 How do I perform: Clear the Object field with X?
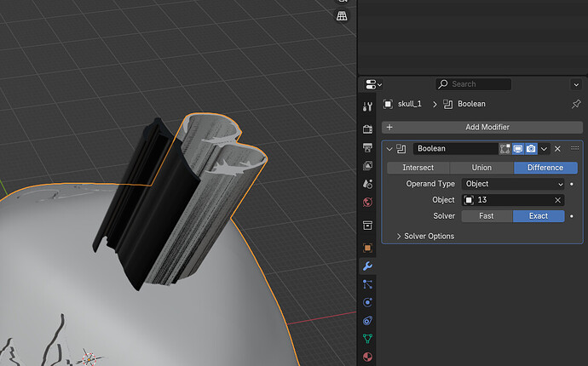tap(557, 200)
